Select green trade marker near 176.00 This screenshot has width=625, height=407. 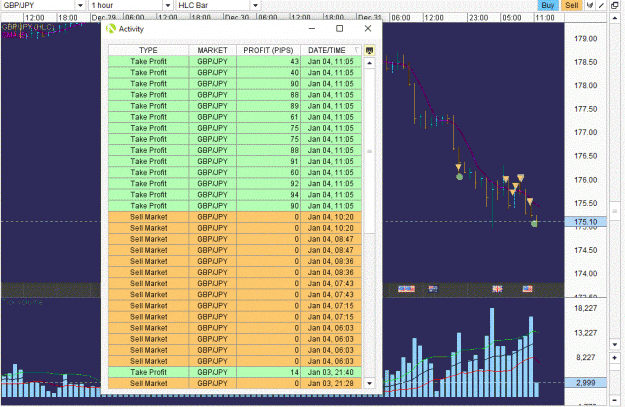(x=459, y=177)
